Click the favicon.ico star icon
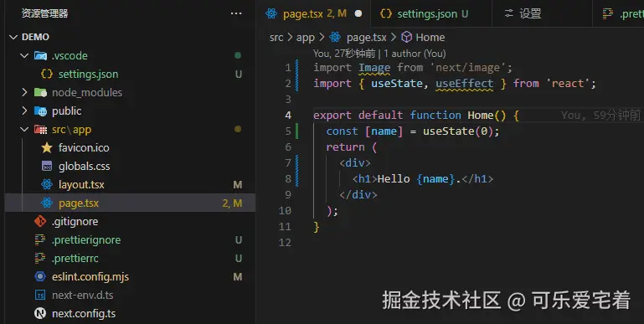Screen dimensions: 644x324 [47, 147]
